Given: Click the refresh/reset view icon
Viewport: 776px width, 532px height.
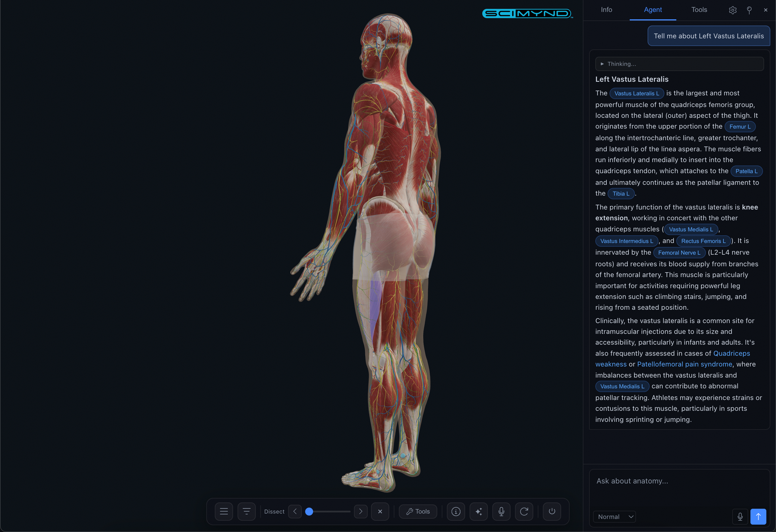Looking at the screenshot, I should tap(524, 511).
